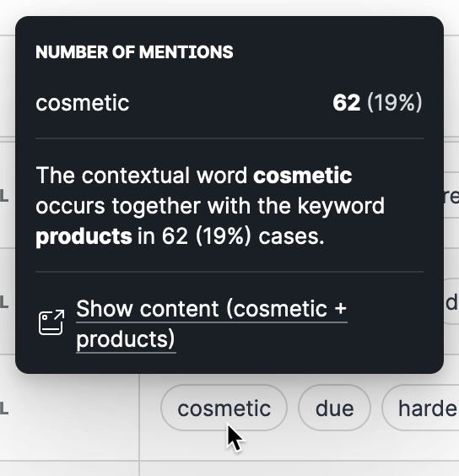Select the due keyword chip

(334, 408)
